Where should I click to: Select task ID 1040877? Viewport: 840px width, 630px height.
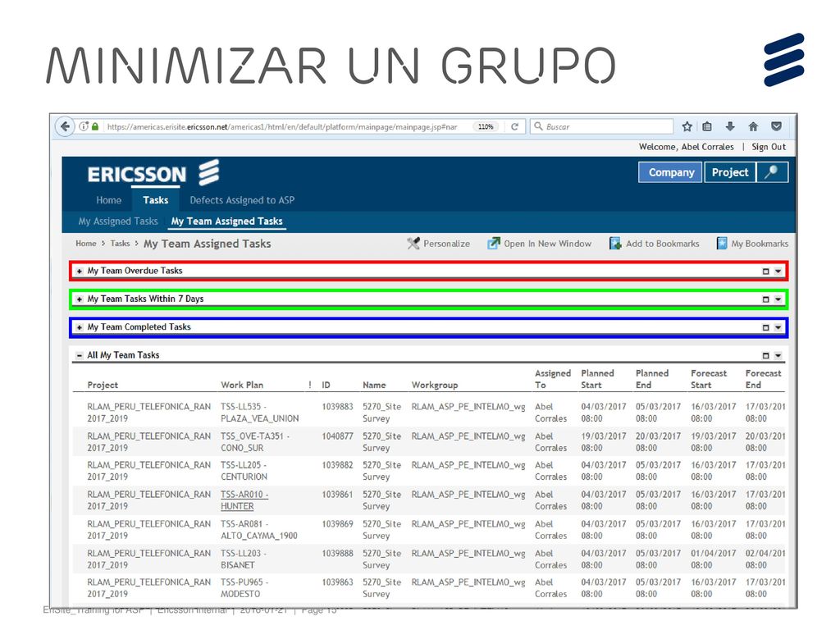337,436
